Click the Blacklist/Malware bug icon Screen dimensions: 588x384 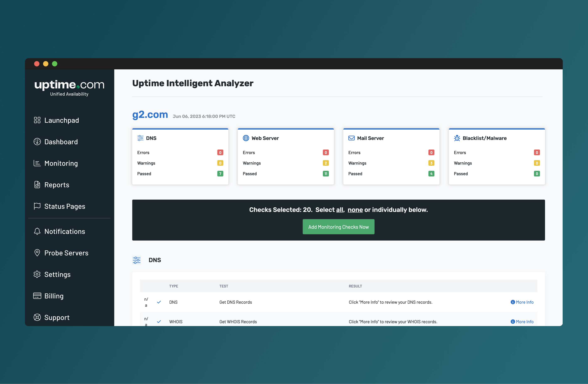pos(457,138)
